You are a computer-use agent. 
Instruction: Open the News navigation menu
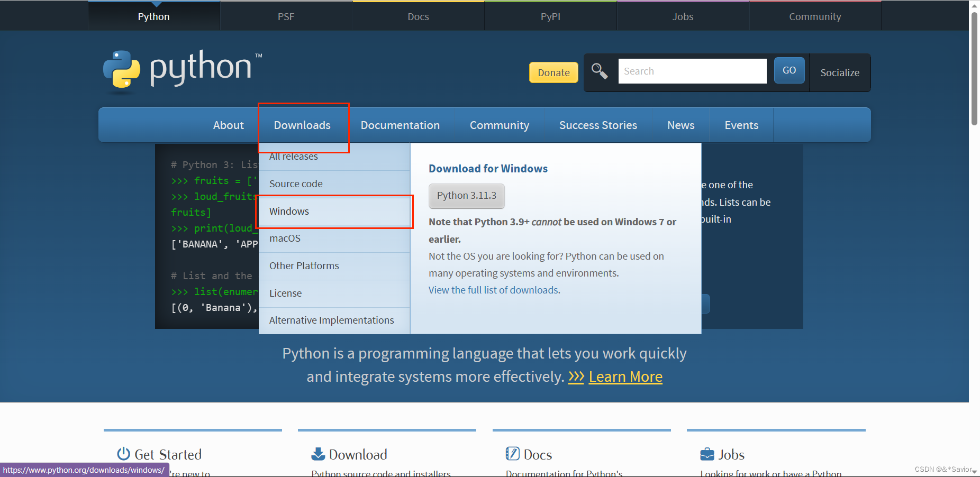click(681, 125)
